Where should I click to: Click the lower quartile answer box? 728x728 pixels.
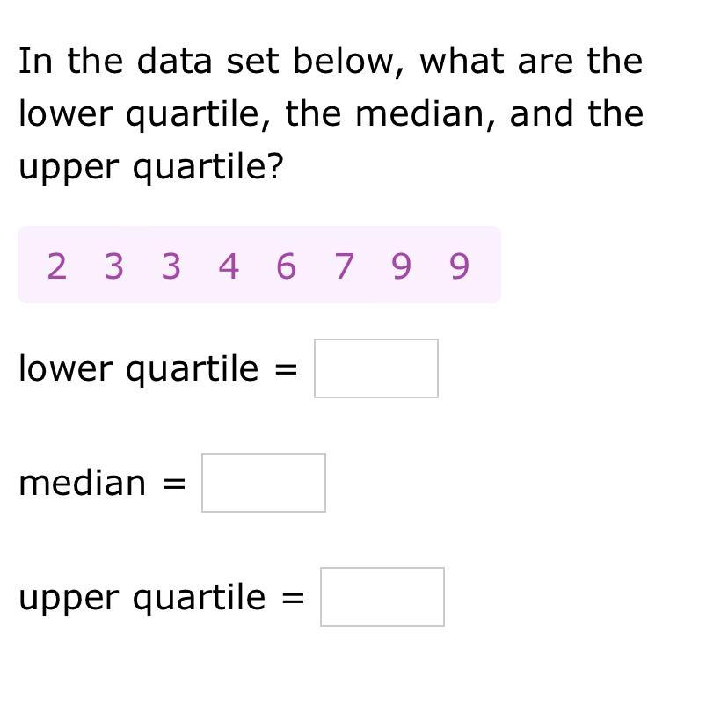[x=376, y=368]
